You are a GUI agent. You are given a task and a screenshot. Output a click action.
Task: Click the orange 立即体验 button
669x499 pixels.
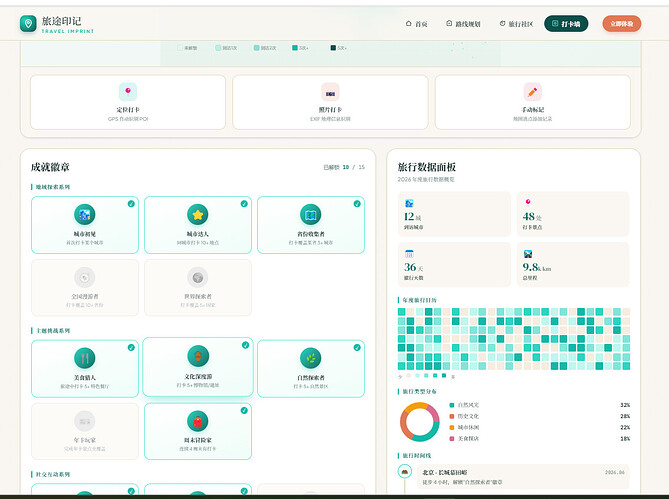(622, 23)
